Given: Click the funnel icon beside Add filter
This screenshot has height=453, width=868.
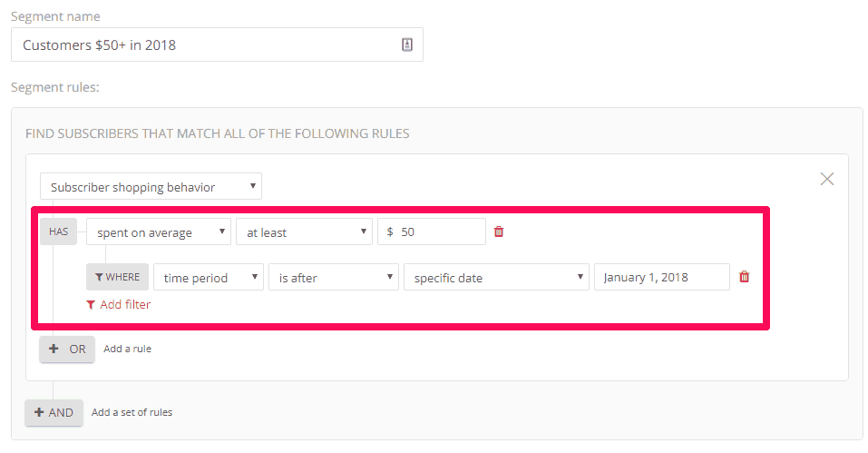Looking at the screenshot, I should click(91, 305).
